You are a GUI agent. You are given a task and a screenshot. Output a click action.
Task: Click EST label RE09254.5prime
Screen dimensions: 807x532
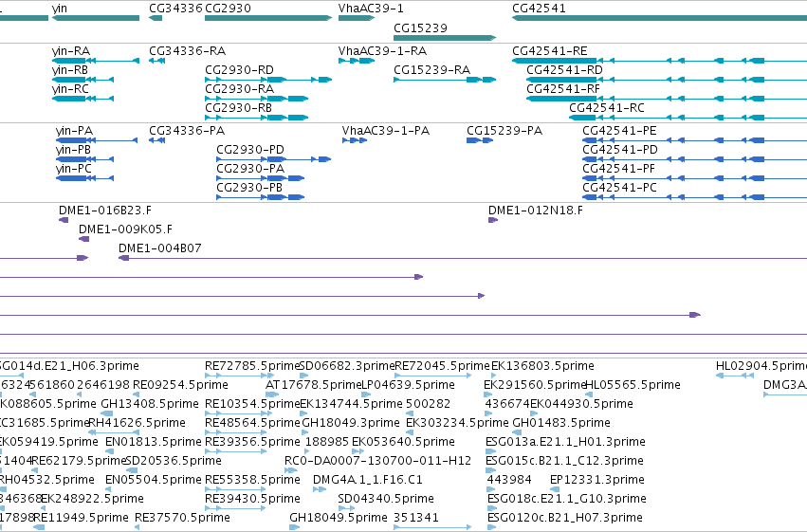180,385
